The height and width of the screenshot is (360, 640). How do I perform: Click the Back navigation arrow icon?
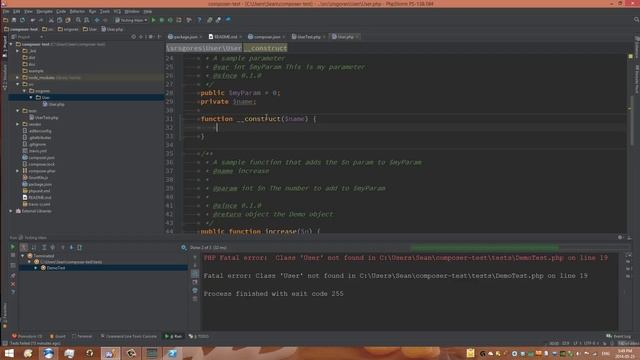(x=97, y=20)
